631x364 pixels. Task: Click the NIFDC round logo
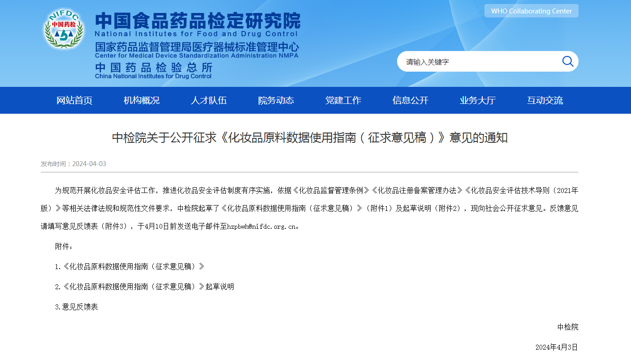coord(64,29)
